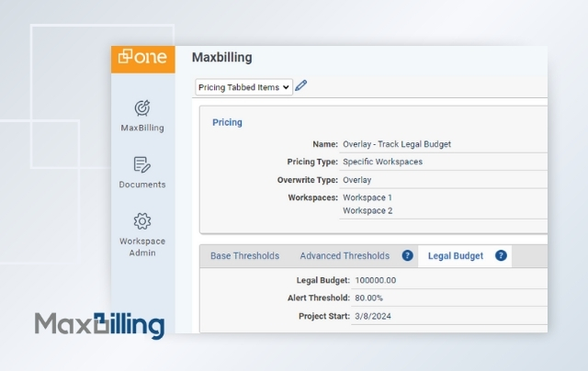588x371 pixels.
Task: Click the Project Start date 3/8/2024
Action: click(373, 316)
